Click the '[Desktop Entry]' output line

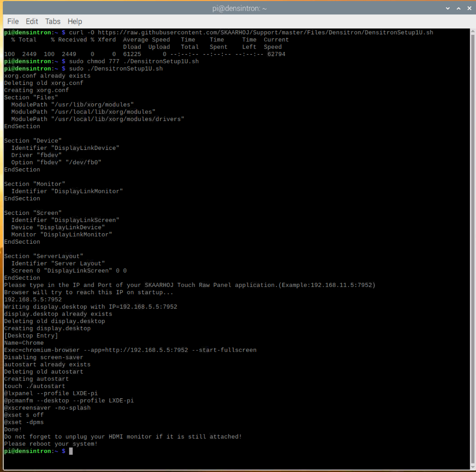[31, 336]
